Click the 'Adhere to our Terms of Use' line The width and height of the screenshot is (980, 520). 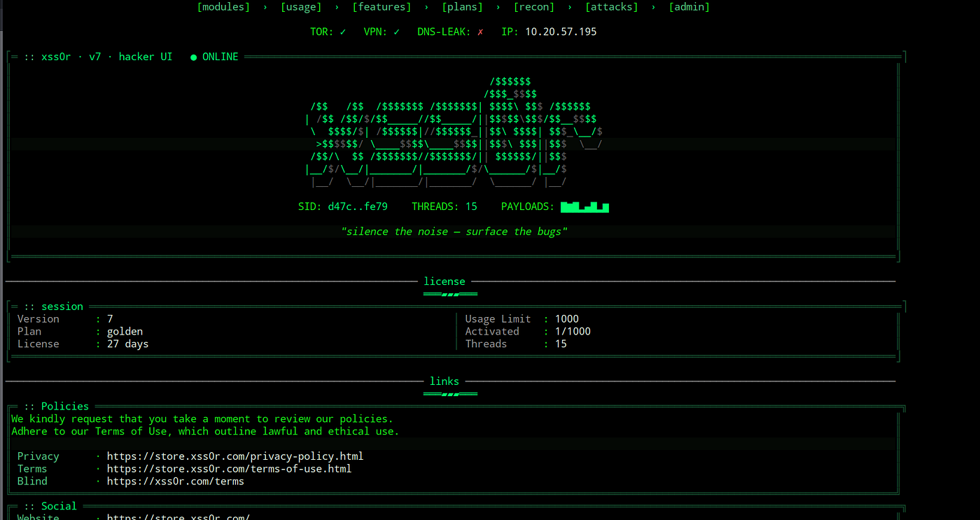pyautogui.click(x=205, y=432)
